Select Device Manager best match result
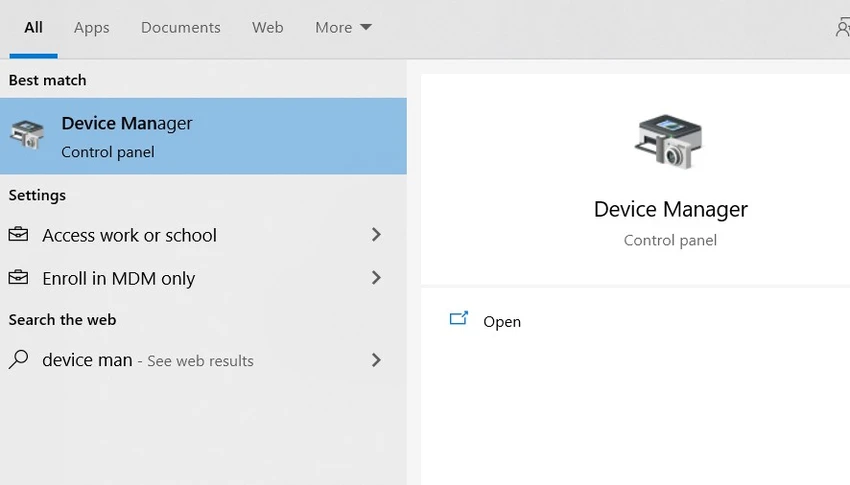The width and height of the screenshot is (850, 485). (203, 136)
